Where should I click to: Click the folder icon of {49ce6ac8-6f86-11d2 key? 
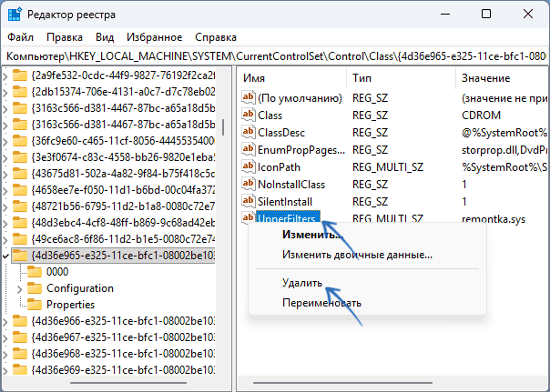[x=20, y=239]
